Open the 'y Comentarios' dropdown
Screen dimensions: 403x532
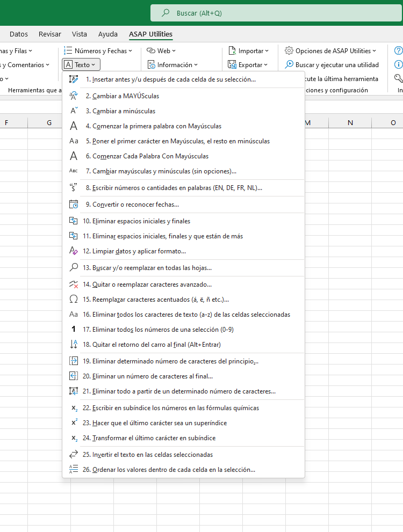[x=24, y=65]
